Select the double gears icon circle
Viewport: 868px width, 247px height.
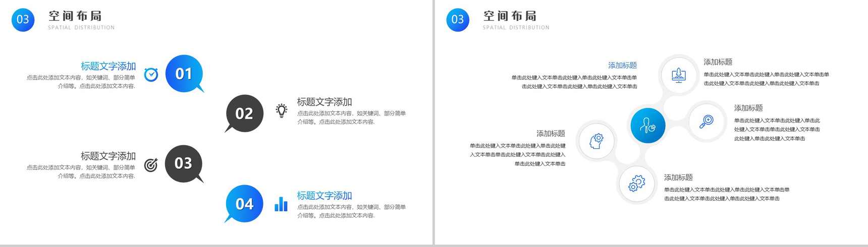(x=637, y=184)
